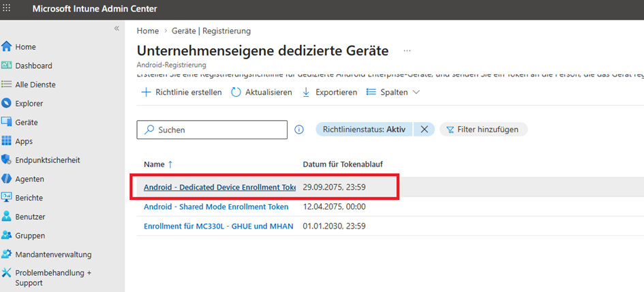Open the Spalten dropdown

click(x=393, y=92)
